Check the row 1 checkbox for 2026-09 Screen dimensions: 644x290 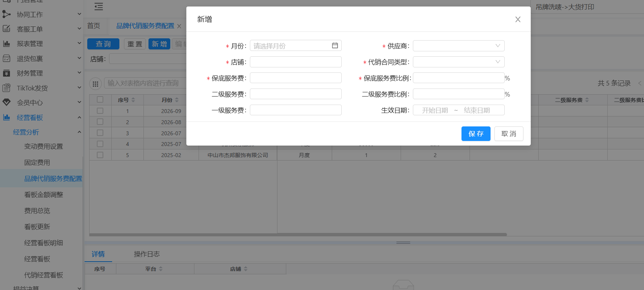pyautogui.click(x=100, y=111)
